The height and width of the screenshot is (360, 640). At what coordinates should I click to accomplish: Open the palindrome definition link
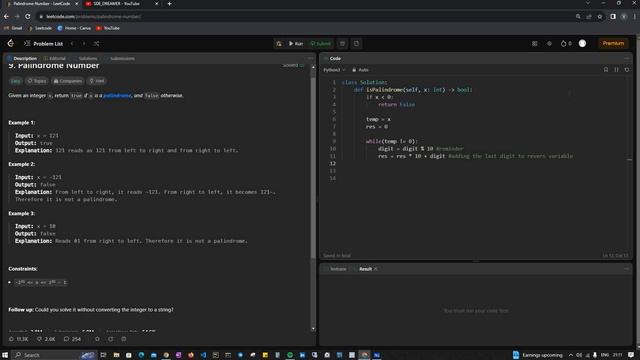(x=117, y=96)
